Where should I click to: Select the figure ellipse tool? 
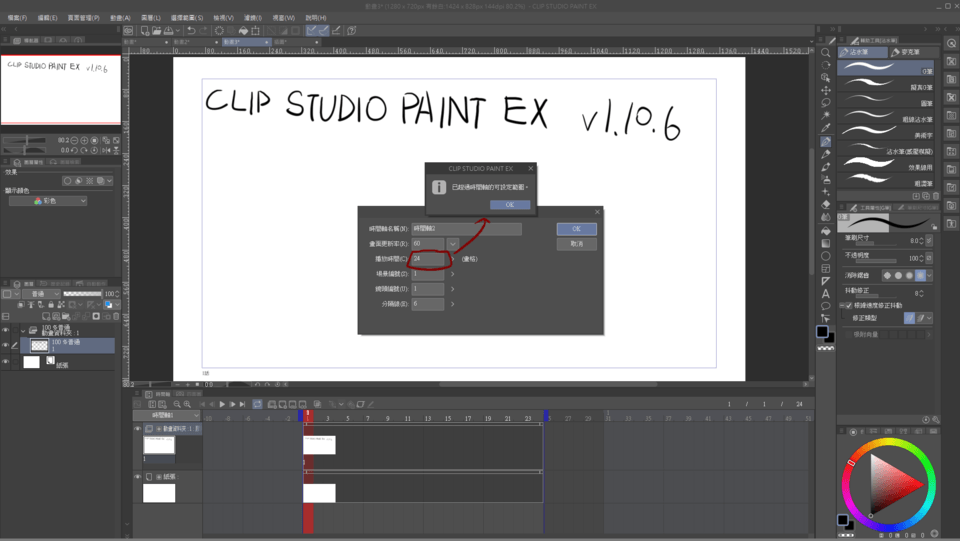[825, 256]
